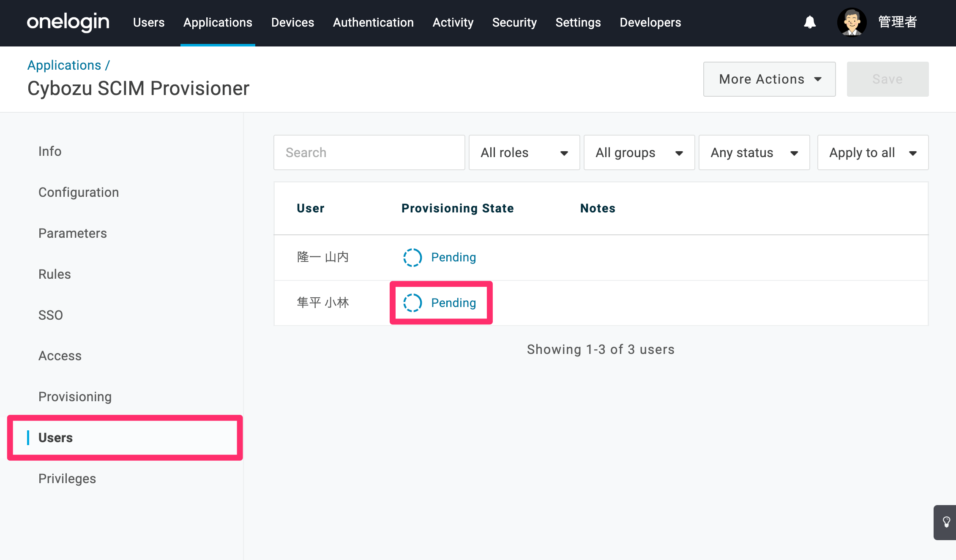956x560 pixels.
Task: Open the Apply to all dropdown
Action: pos(873,152)
